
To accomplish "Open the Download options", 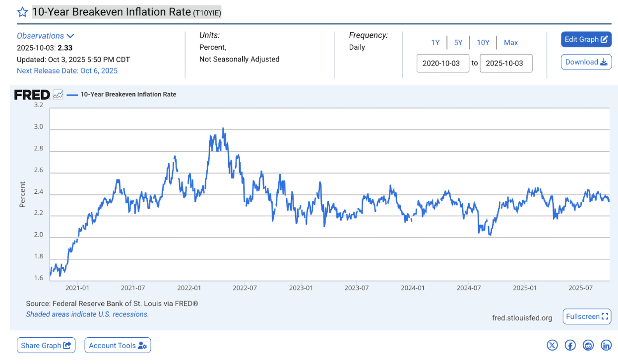I will [586, 62].
